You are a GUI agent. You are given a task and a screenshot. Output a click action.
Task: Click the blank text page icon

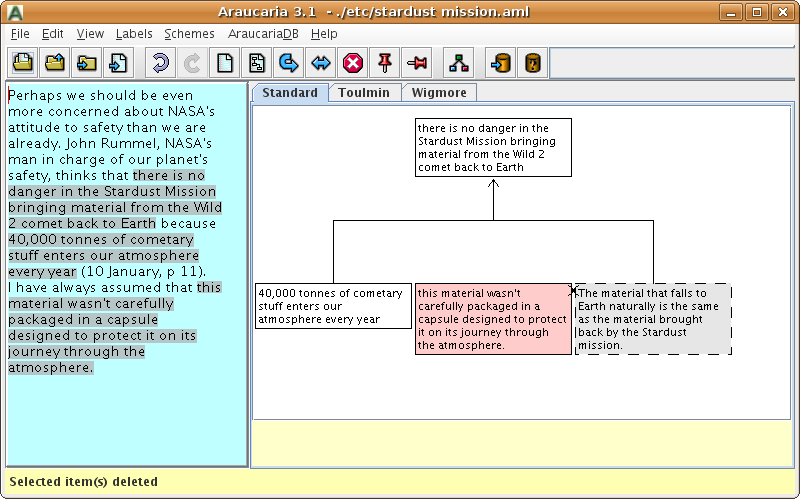click(x=225, y=63)
